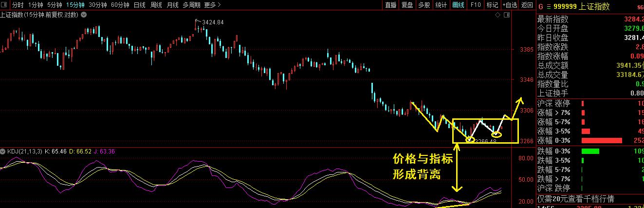Open the 复盘 replay function
The image size is (644, 208).
pyautogui.click(x=407, y=5)
